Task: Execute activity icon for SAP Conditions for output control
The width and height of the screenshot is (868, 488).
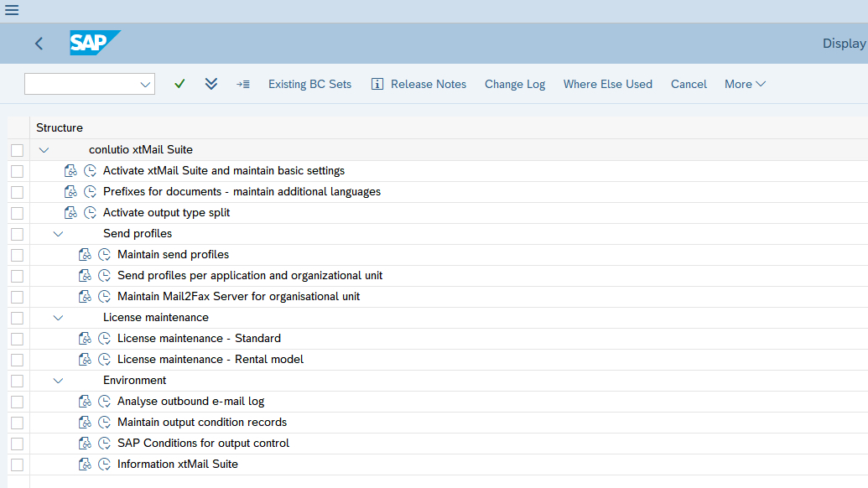Action: pos(105,444)
